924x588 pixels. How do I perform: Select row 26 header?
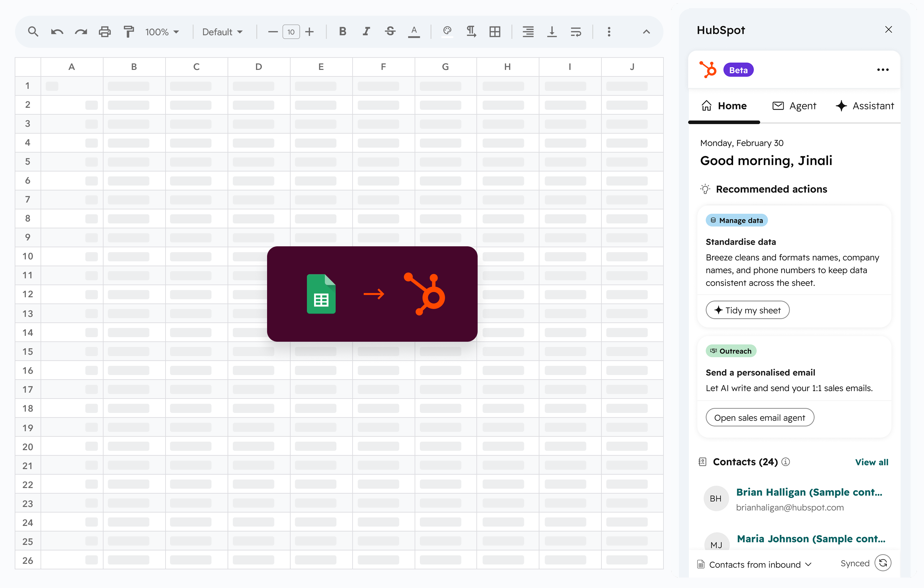[x=28, y=560]
